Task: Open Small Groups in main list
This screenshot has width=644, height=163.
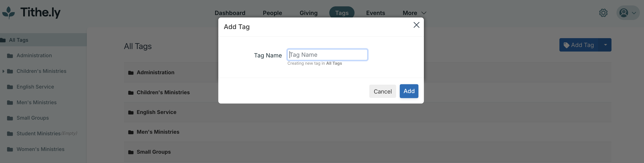Action: pos(154,152)
